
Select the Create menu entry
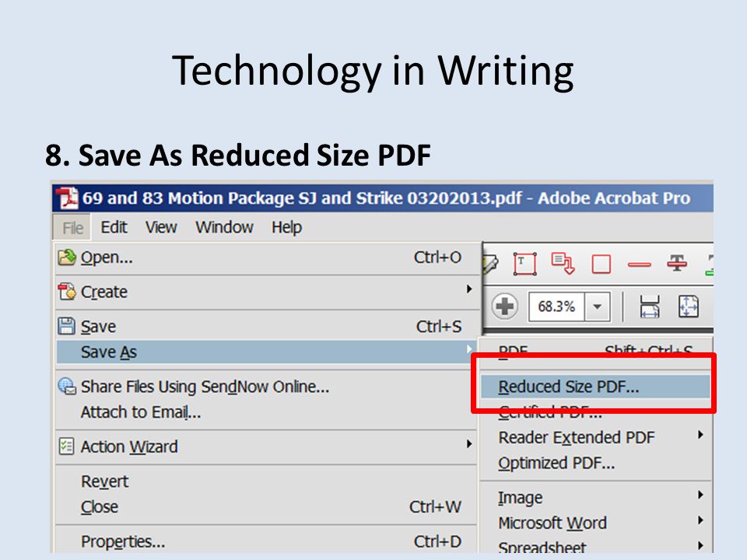point(268,292)
